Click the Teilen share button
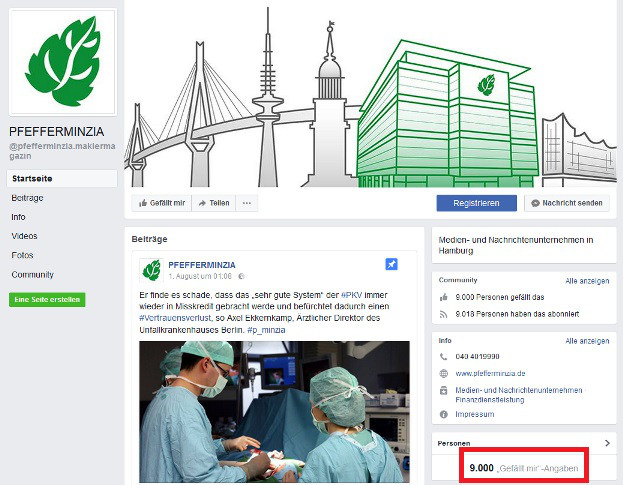This screenshot has width=623, height=485. click(x=214, y=203)
